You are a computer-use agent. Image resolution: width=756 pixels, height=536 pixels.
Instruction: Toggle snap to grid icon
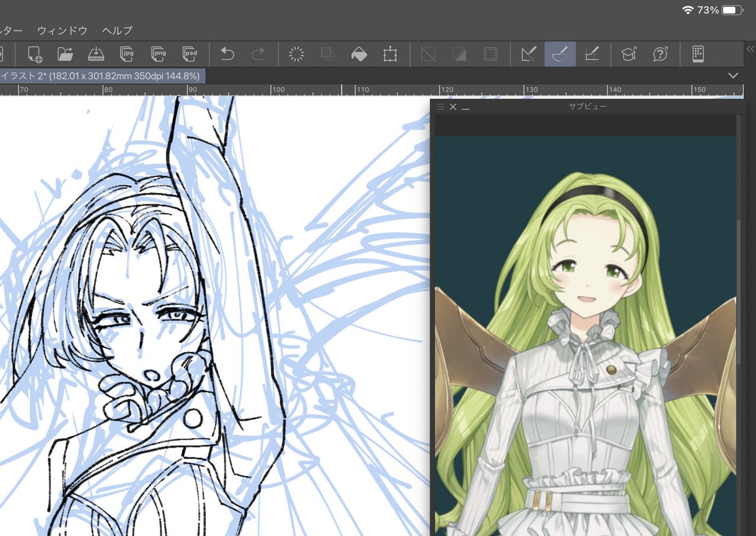592,54
